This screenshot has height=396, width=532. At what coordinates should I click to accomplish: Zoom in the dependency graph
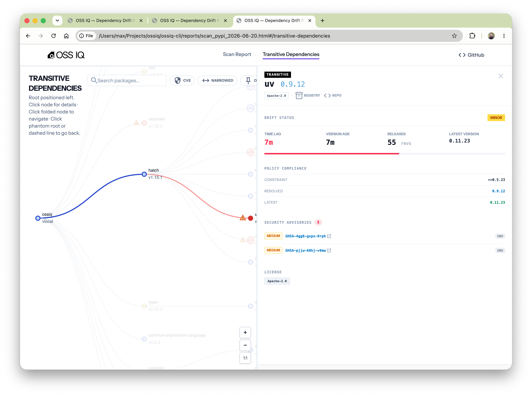click(245, 333)
